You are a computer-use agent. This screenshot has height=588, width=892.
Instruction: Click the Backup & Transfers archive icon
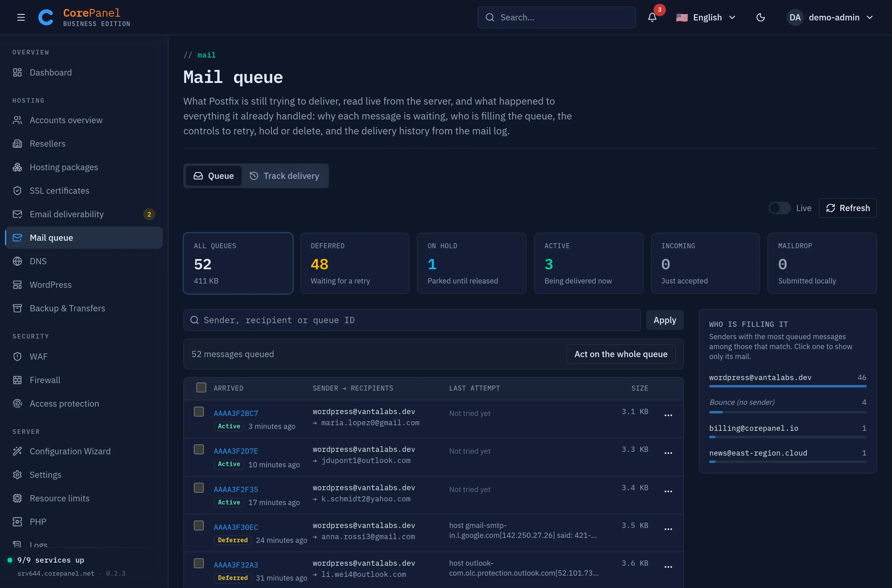pos(17,308)
